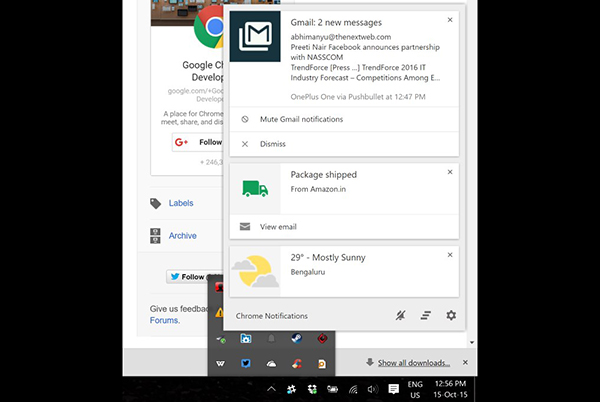
Task: Click 'Package shipped' notification title
Action: tap(324, 175)
